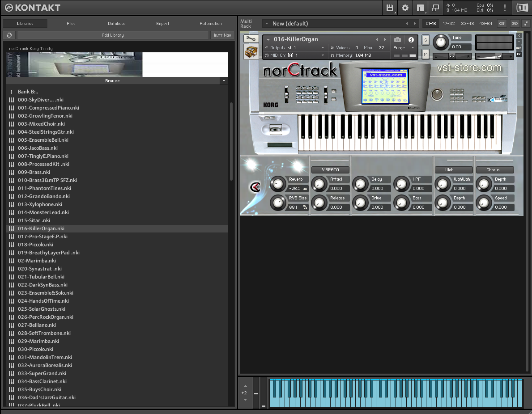
Task: Open the 016-KillerOrgan instrument menu arrow
Action: tap(268, 40)
